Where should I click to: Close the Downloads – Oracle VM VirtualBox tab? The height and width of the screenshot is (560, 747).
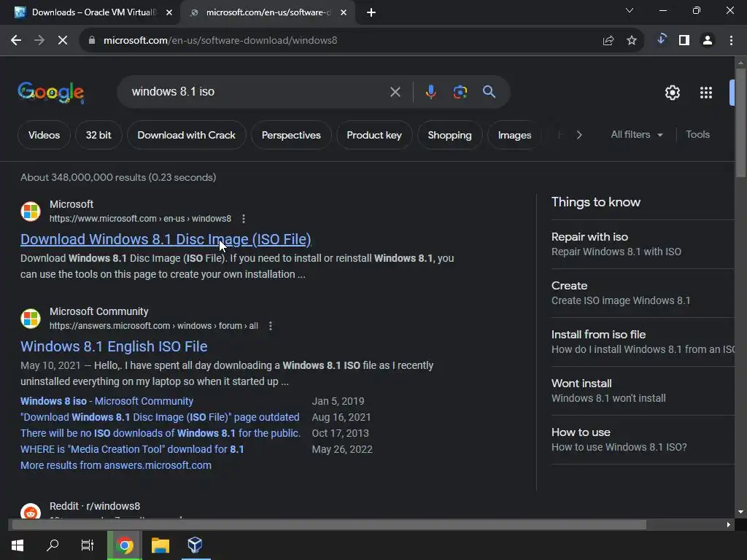point(169,12)
